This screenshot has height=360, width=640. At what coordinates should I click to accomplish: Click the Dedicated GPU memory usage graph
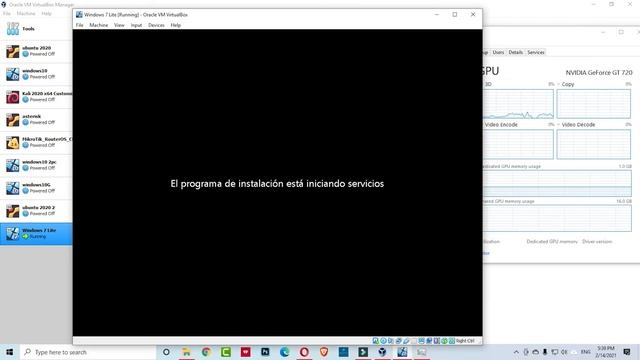point(557,183)
